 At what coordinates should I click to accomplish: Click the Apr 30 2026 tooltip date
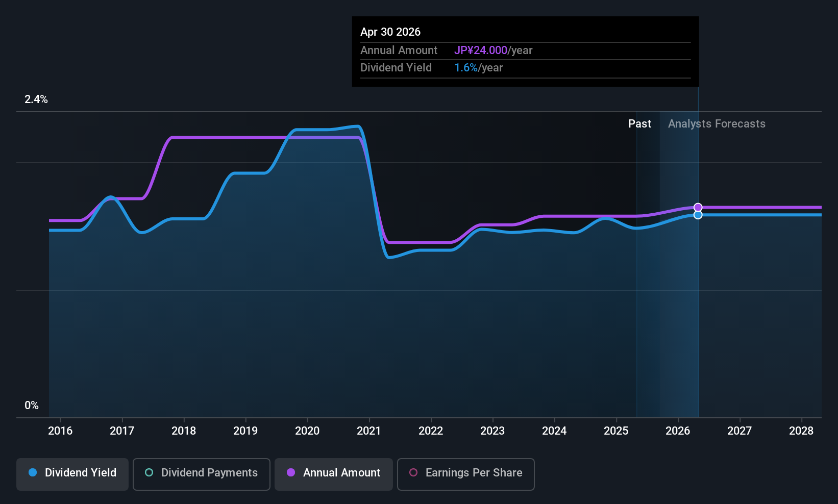390,32
